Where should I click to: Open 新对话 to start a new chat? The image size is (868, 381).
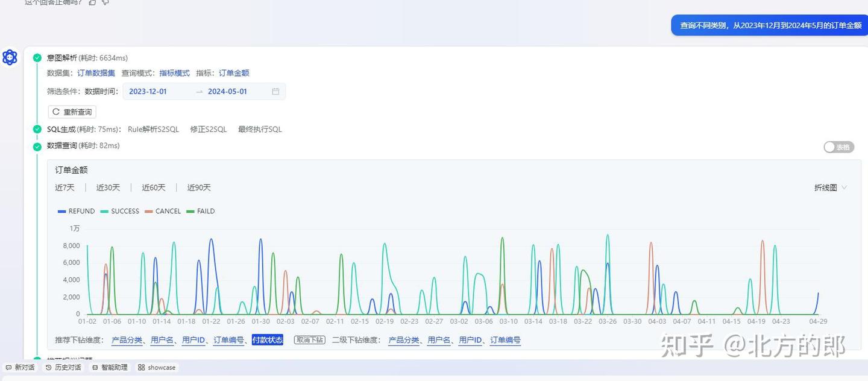tap(21, 367)
